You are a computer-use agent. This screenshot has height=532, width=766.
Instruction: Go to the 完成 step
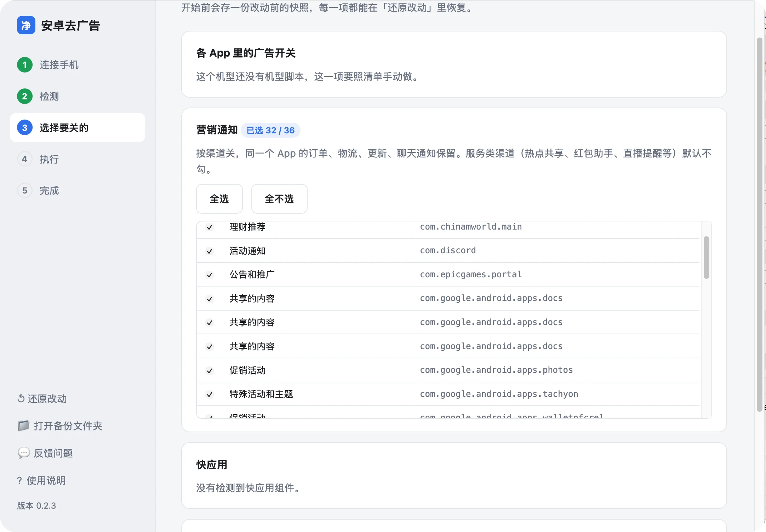pos(78,191)
